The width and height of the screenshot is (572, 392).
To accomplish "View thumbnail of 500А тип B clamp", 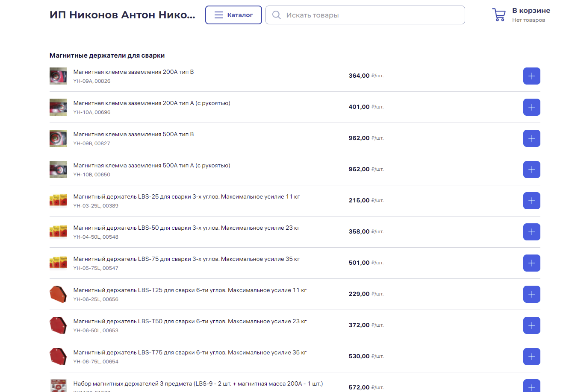I will (x=58, y=138).
